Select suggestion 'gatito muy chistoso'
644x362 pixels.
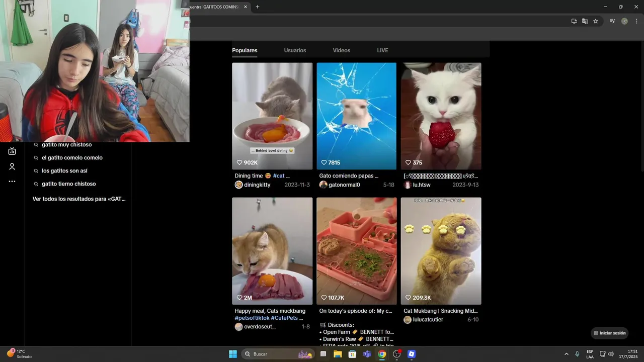pos(67,145)
